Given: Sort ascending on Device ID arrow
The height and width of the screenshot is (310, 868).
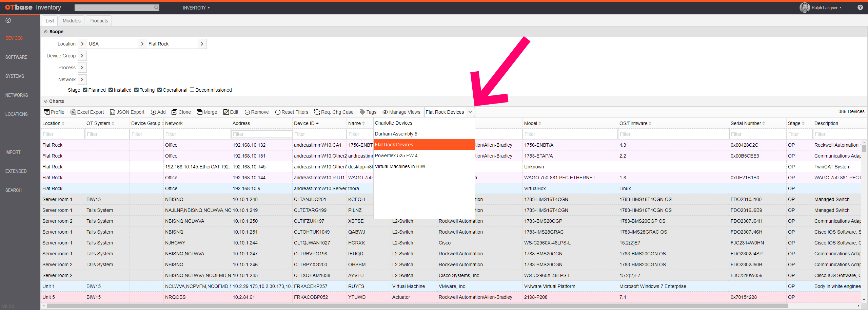Looking at the screenshot, I should point(317,123).
